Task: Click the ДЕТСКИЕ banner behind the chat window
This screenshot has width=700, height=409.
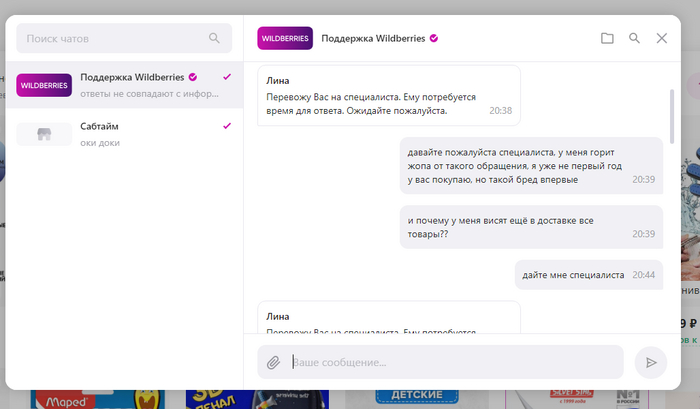Action: point(417,397)
